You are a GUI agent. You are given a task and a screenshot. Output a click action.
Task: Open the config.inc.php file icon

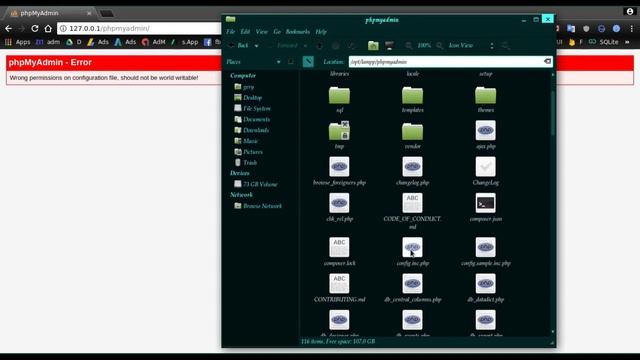[x=412, y=247]
